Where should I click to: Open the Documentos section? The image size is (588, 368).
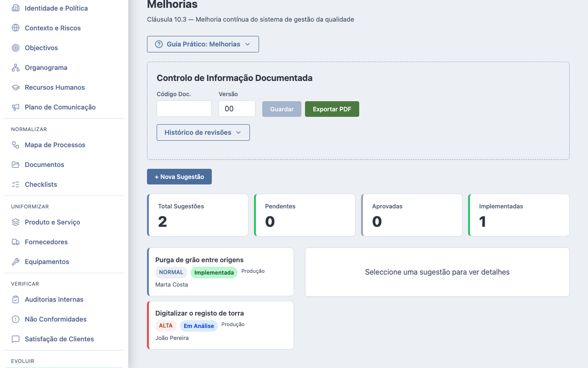pyautogui.click(x=64, y=165)
